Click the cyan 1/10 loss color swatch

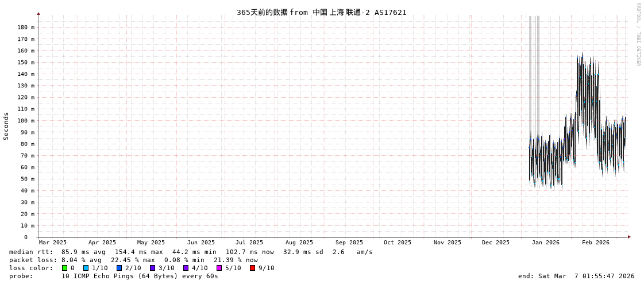click(86, 268)
